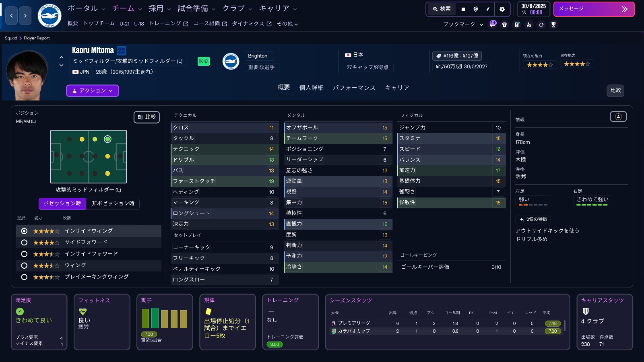
Task: Click the settings gear icon
Action: pyautogui.click(x=502, y=9)
